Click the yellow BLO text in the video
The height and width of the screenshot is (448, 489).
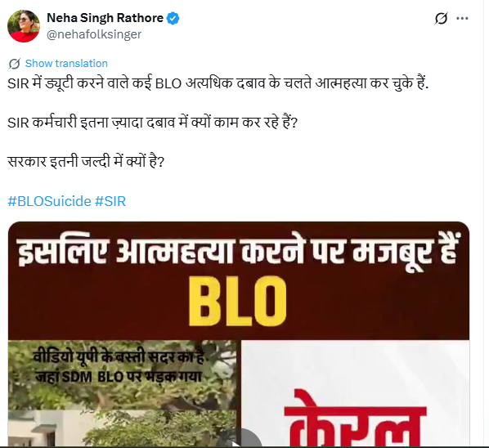[x=238, y=302]
